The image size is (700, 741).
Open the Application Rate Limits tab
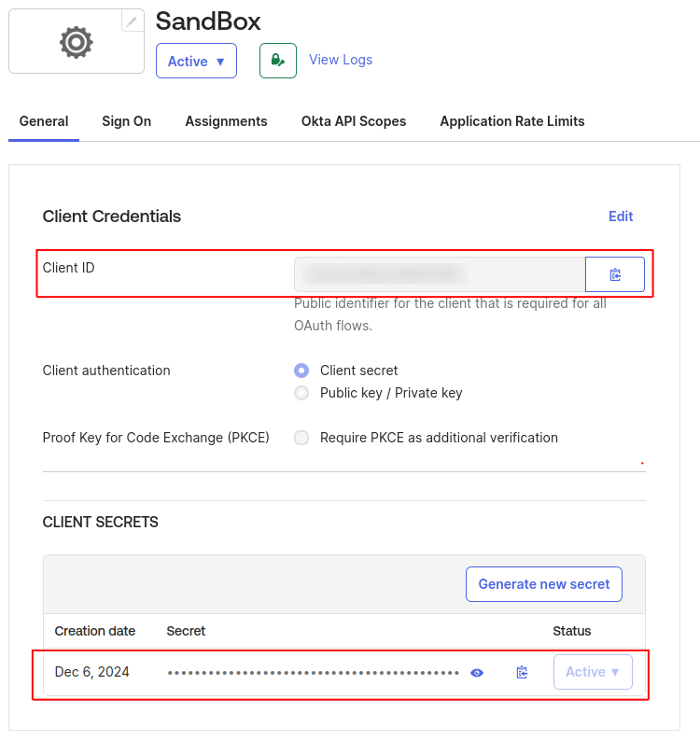tap(512, 121)
